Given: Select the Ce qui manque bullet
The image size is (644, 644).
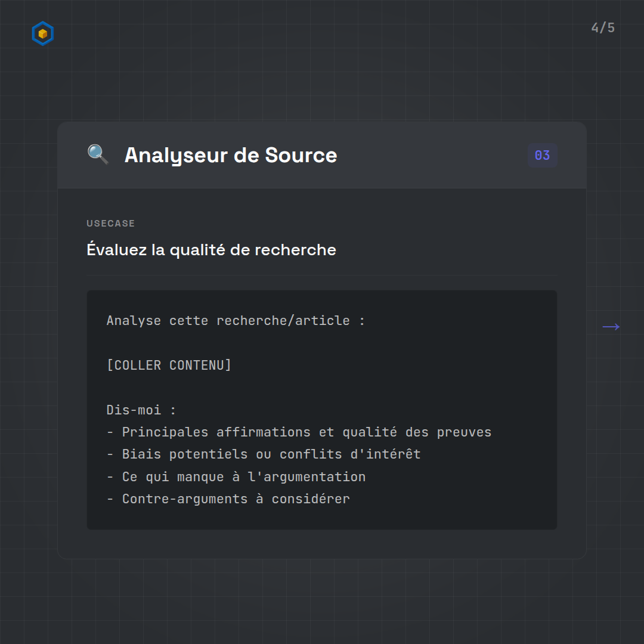Looking at the screenshot, I should coord(236,477).
